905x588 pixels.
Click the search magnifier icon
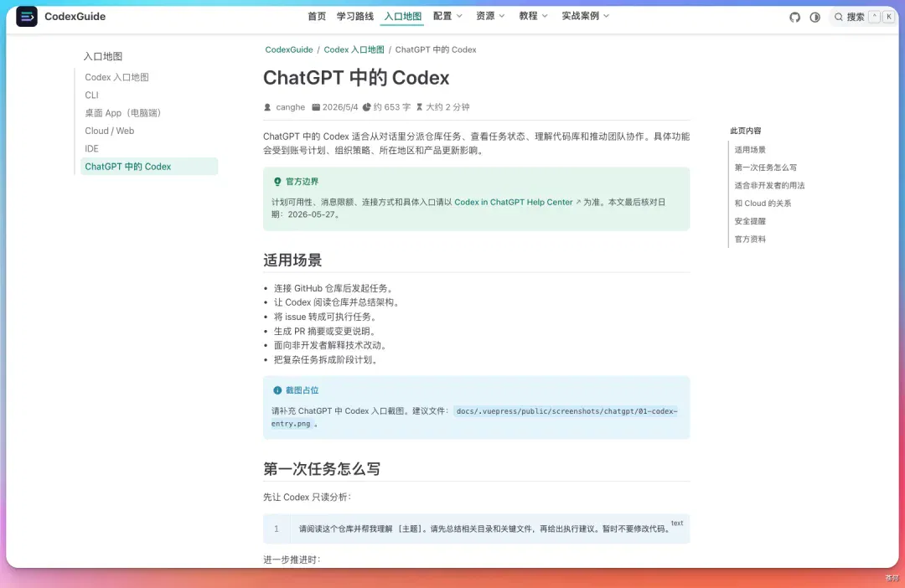tap(839, 18)
